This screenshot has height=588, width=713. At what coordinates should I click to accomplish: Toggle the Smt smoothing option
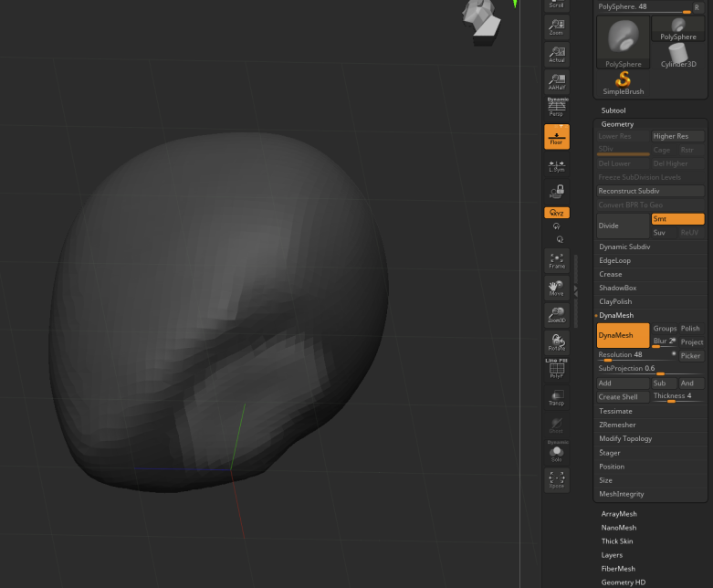tap(678, 219)
